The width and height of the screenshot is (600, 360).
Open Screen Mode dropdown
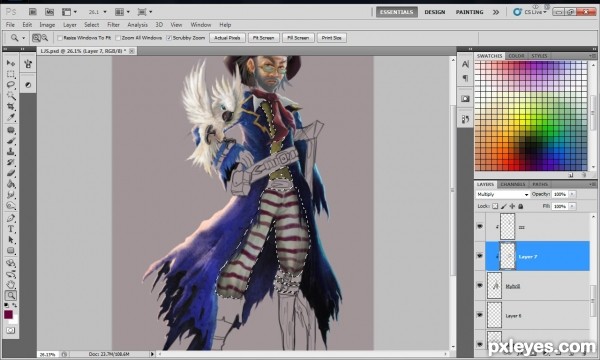tap(145, 12)
